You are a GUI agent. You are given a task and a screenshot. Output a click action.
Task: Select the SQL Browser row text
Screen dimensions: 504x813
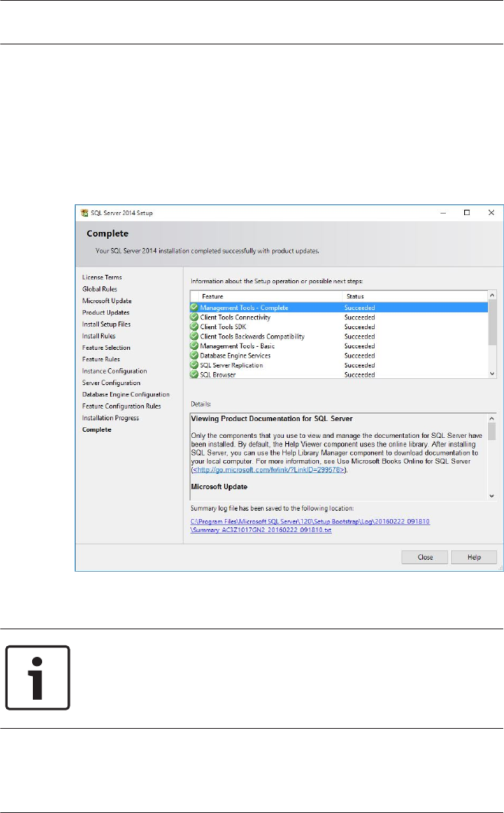point(217,375)
